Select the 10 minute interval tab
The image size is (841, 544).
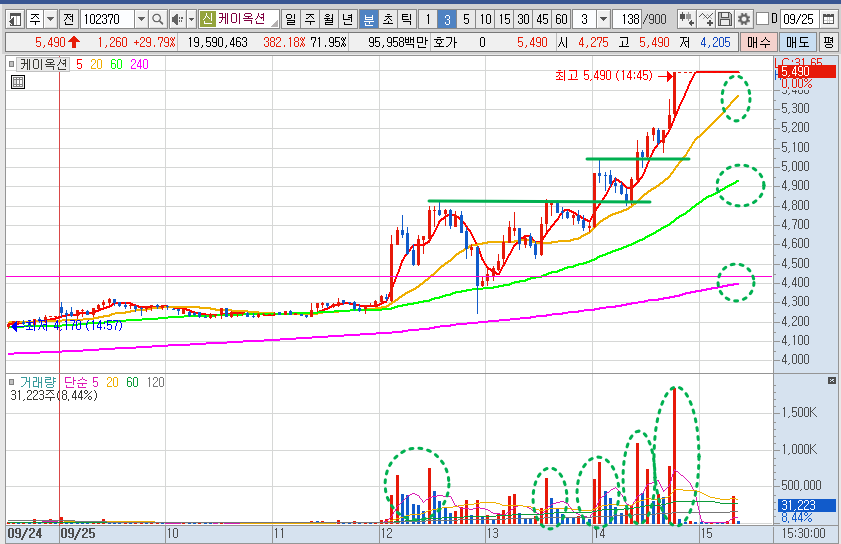pyautogui.click(x=485, y=20)
